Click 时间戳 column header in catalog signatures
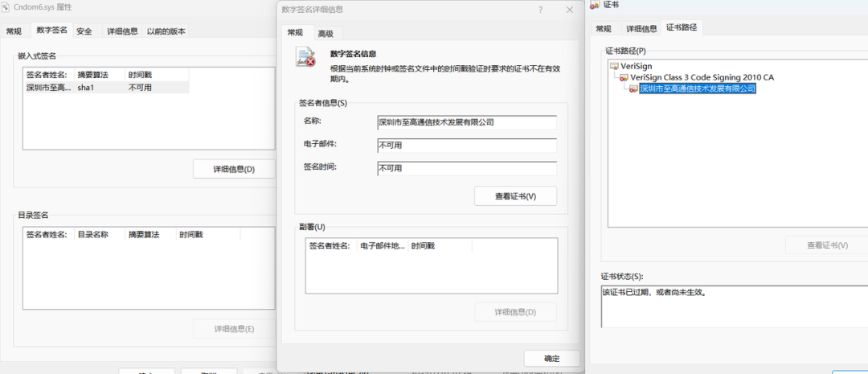This screenshot has width=868, height=374. (208, 235)
